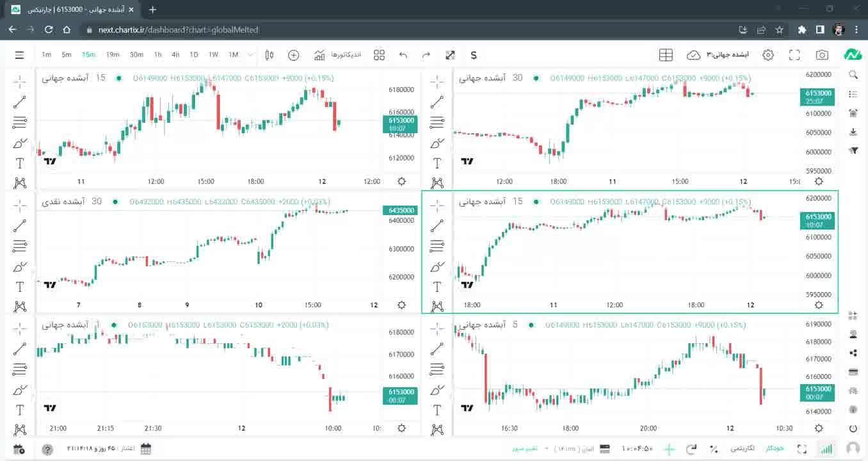Take a chart snapshot with camera icon
The image size is (868, 461).
click(x=822, y=55)
